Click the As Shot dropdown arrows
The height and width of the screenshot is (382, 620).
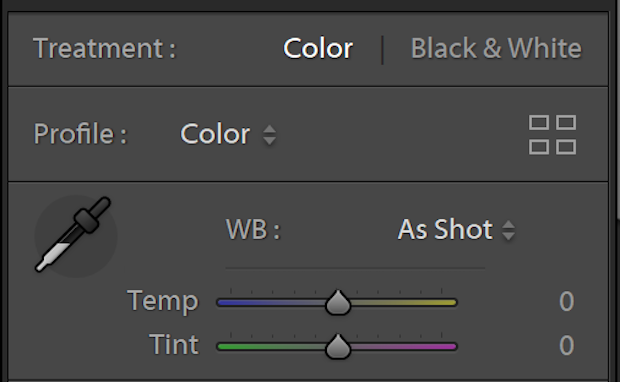pos(508,230)
